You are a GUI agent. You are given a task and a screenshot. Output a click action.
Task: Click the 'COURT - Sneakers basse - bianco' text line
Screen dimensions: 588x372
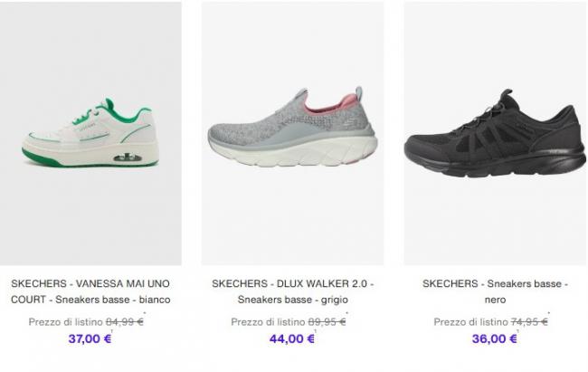point(90,300)
